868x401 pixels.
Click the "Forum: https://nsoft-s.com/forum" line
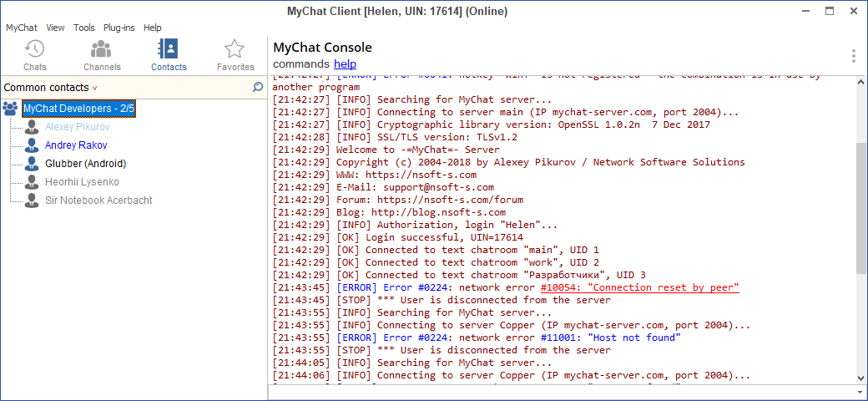[x=398, y=200]
